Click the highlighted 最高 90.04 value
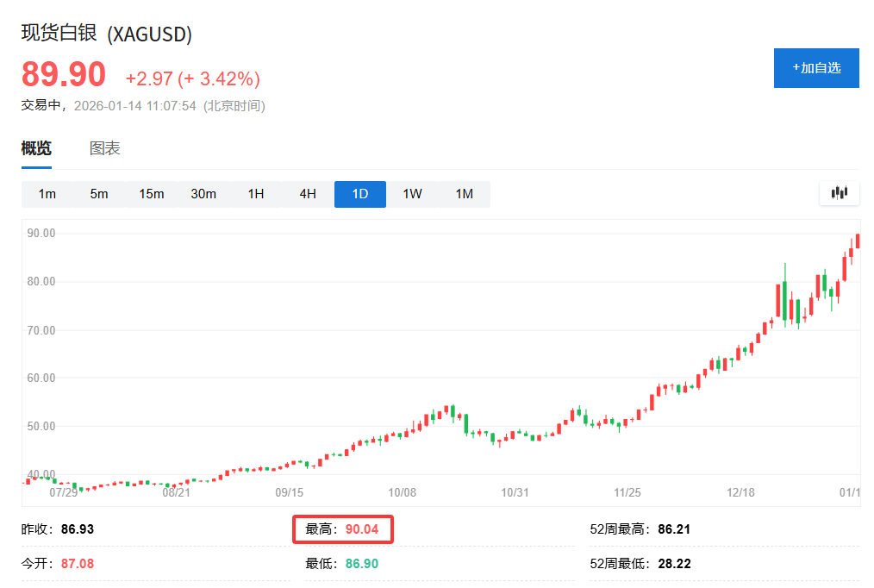The width and height of the screenshot is (874, 588). (342, 529)
